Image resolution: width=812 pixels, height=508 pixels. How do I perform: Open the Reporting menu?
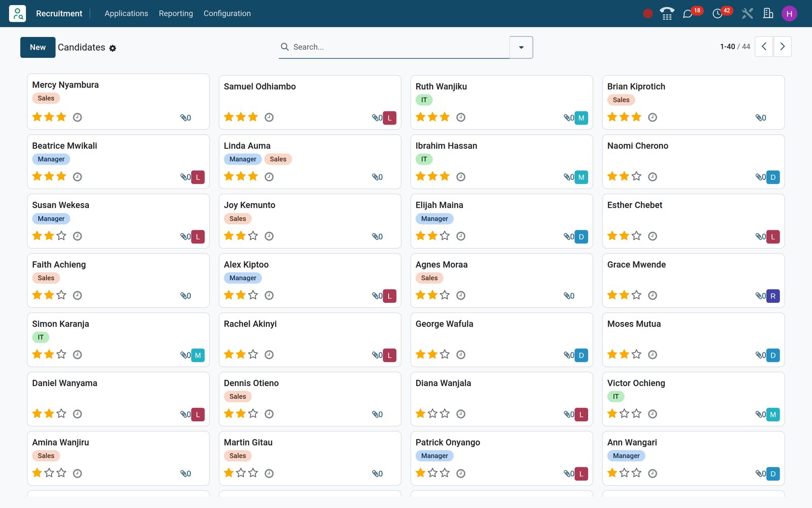click(176, 14)
